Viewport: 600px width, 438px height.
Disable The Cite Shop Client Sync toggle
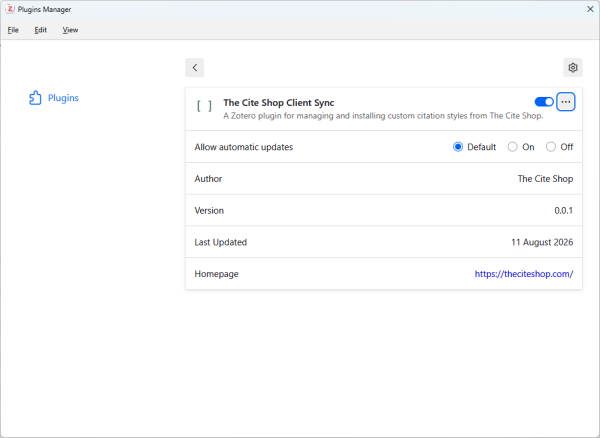(544, 102)
